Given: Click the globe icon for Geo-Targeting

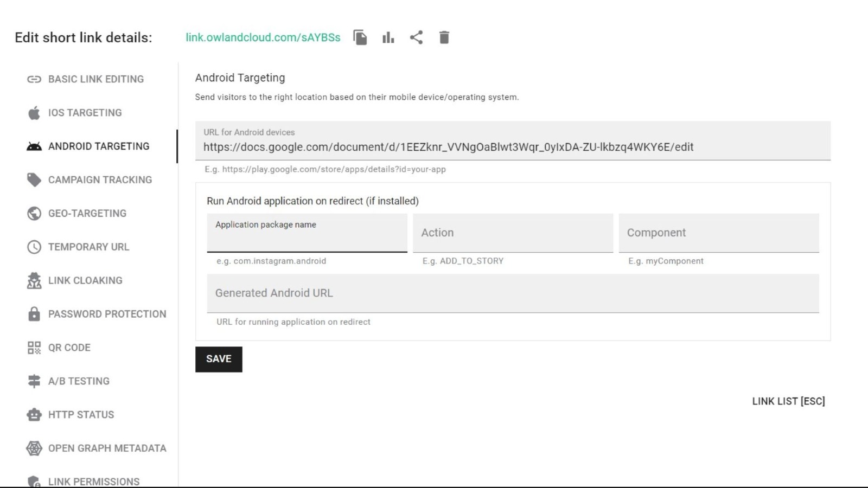Looking at the screenshot, I should [x=34, y=214].
